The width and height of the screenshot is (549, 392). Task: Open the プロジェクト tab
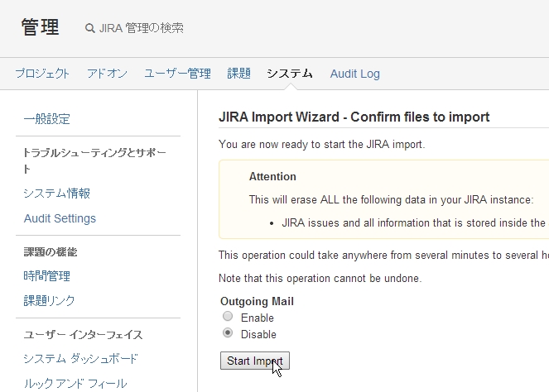[42, 74]
